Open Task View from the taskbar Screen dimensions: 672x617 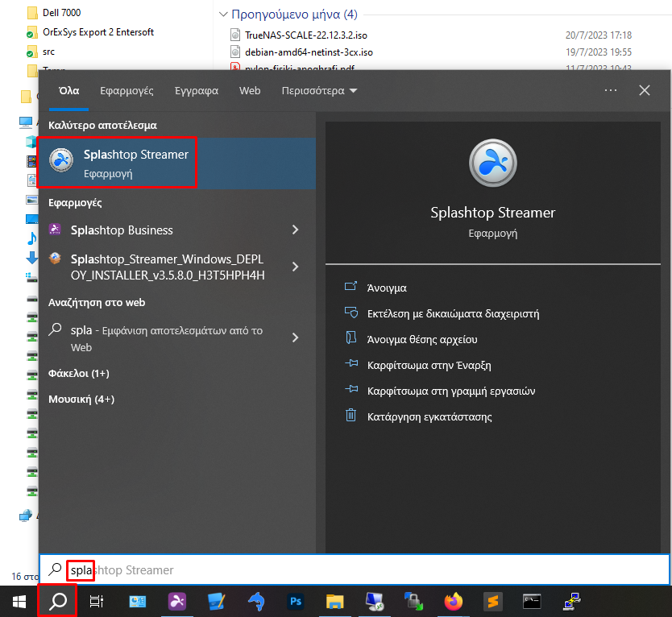tap(97, 602)
